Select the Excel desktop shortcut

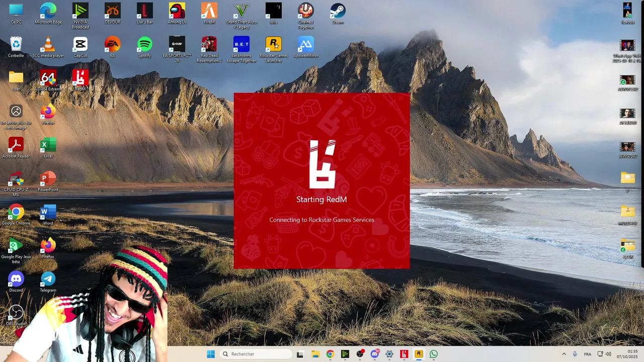click(x=48, y=148)
